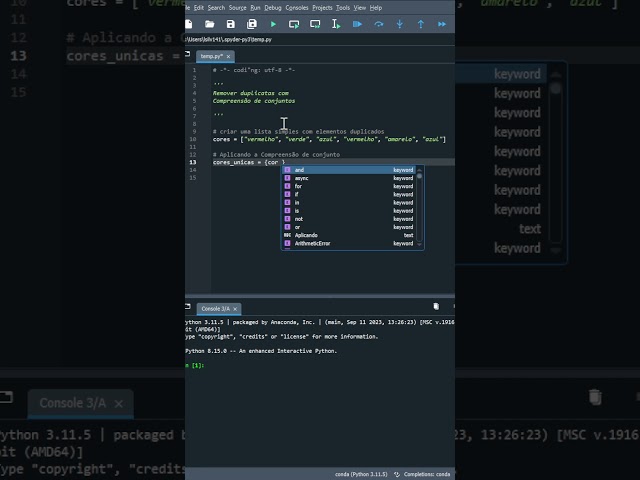Click the IPython 'In [1]:' console prompt

[x=195, y=365]
